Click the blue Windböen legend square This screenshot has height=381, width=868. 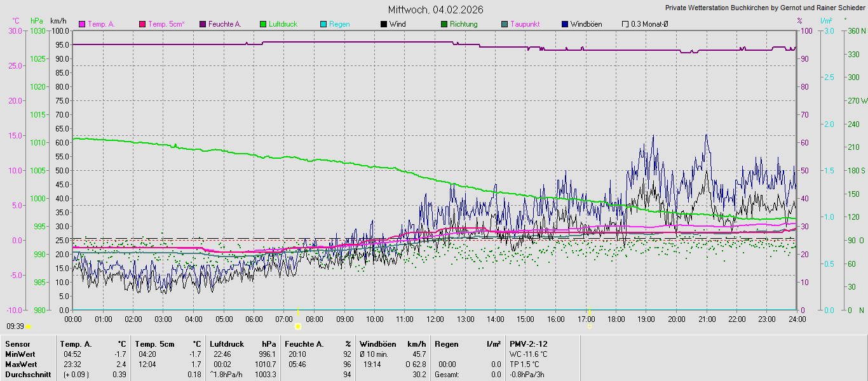click(x=565, y=24)
